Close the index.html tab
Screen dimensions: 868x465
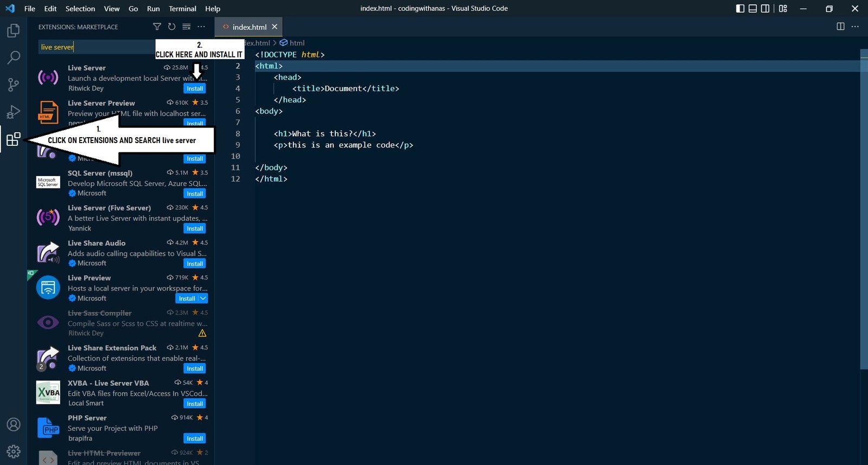[275, 27]
